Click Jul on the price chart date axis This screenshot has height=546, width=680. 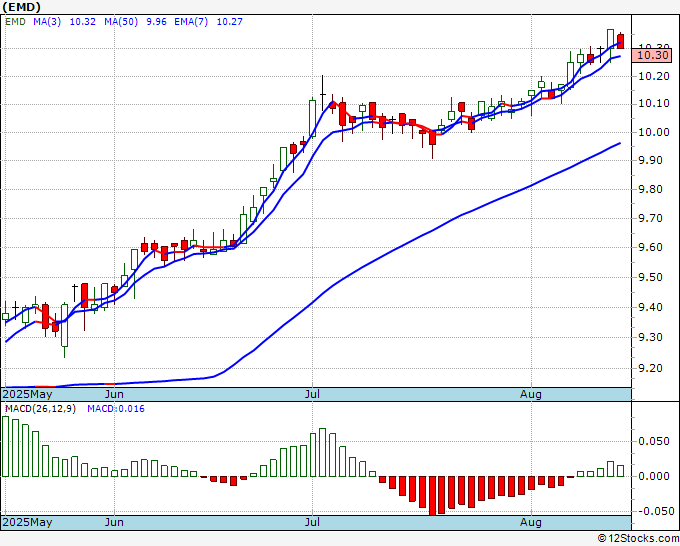pyautogui.click(x=312, y=394)
